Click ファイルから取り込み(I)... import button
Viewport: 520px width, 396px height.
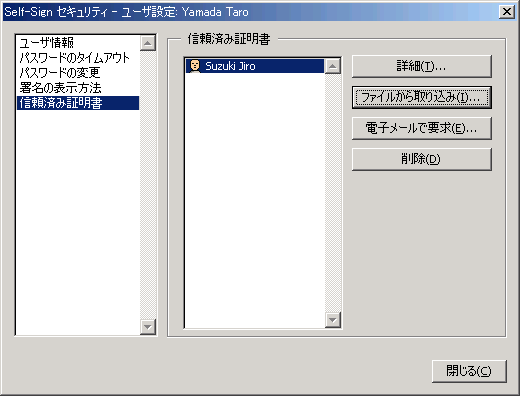coord(422,97)
